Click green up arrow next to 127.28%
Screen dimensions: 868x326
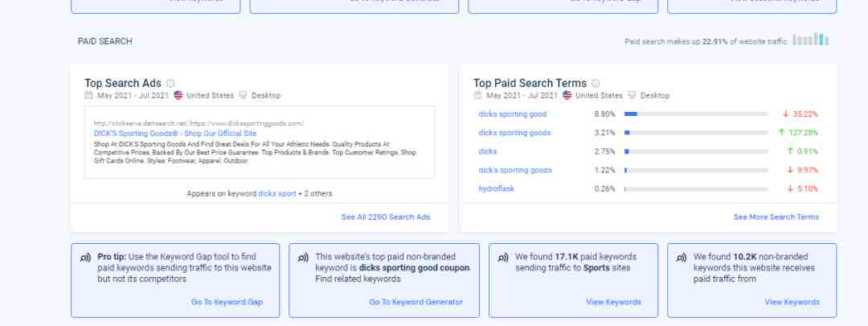coord(782,133)
